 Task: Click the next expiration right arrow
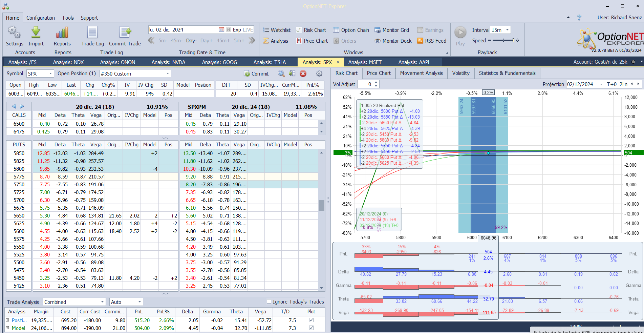point(22,106)
